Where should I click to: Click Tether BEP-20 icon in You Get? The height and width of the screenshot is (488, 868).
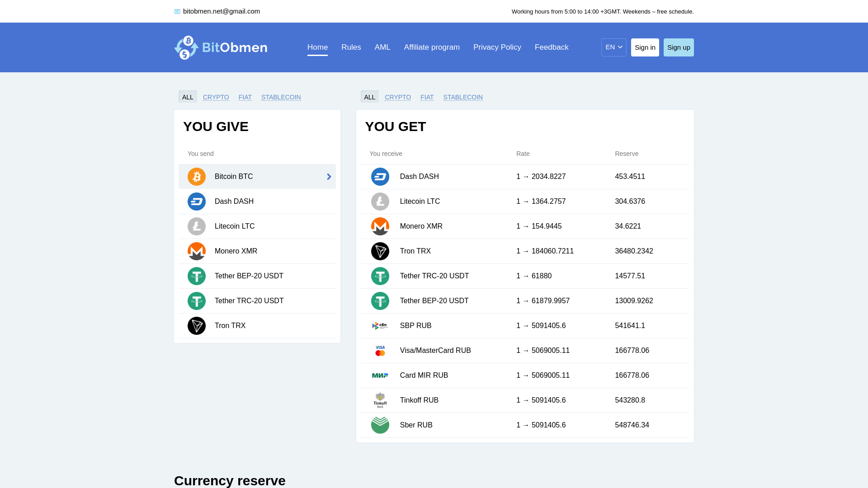[380, 301]
